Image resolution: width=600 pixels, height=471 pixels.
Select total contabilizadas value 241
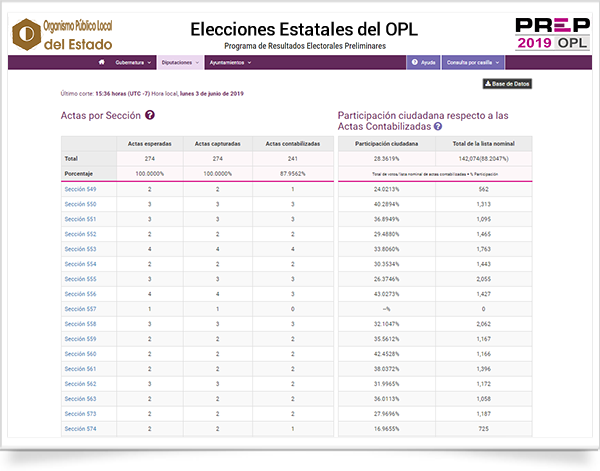pos(293,158)
